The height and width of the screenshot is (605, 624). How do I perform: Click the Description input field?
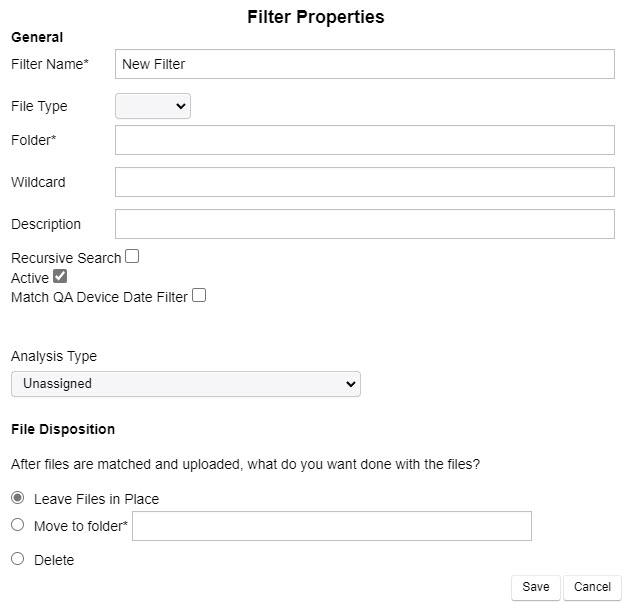click(x=364, y=224)
